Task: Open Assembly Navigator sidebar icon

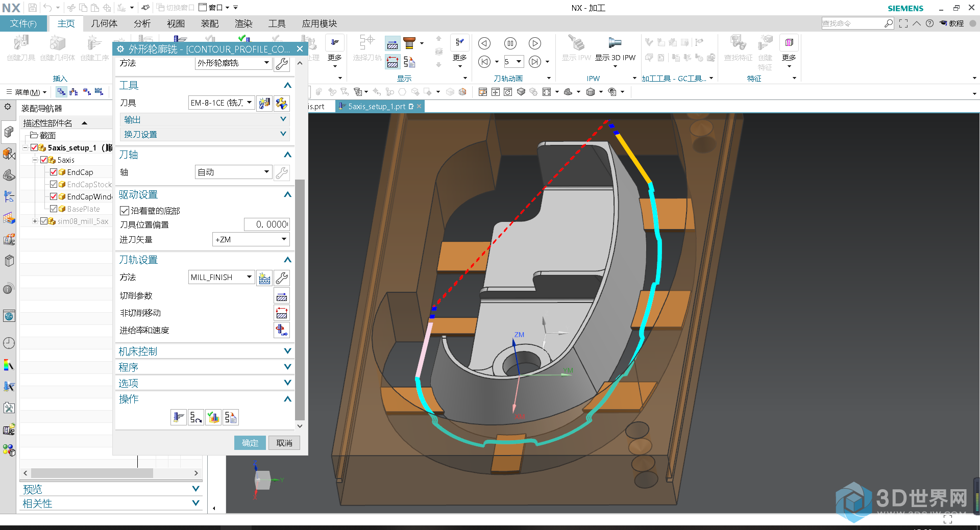Action: [x=9, y=132]
